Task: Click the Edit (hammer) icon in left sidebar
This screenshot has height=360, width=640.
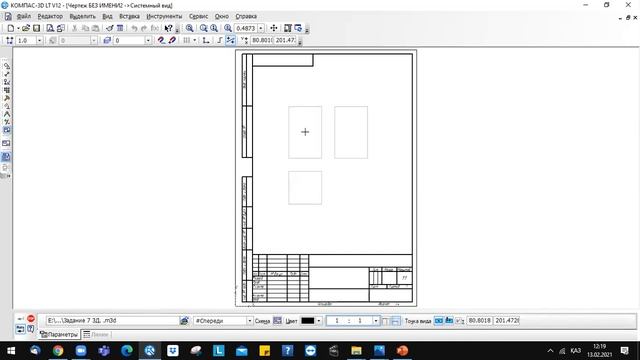Action: point(7,98)
